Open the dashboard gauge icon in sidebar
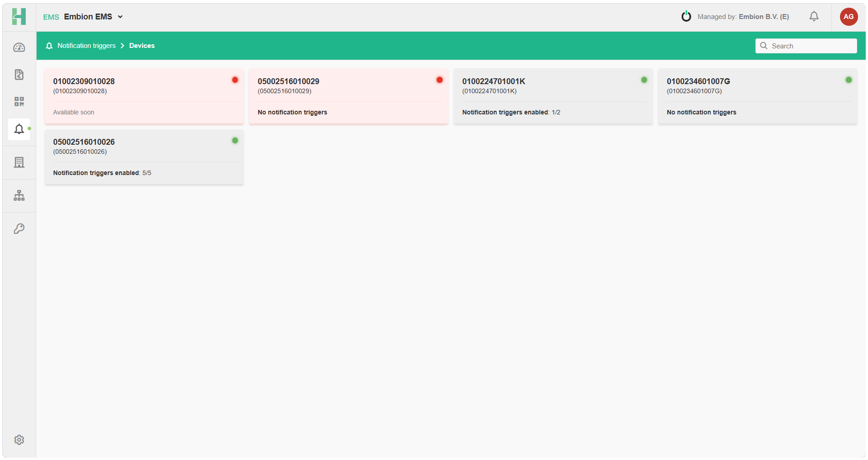The width and height of the screenshot is (868, 460). pos(19,47)
